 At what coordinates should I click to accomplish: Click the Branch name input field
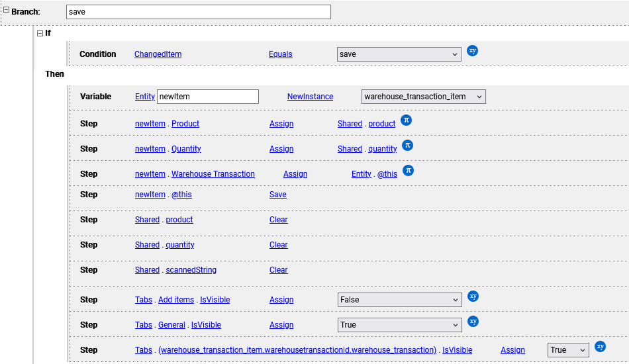click(199, 12)
